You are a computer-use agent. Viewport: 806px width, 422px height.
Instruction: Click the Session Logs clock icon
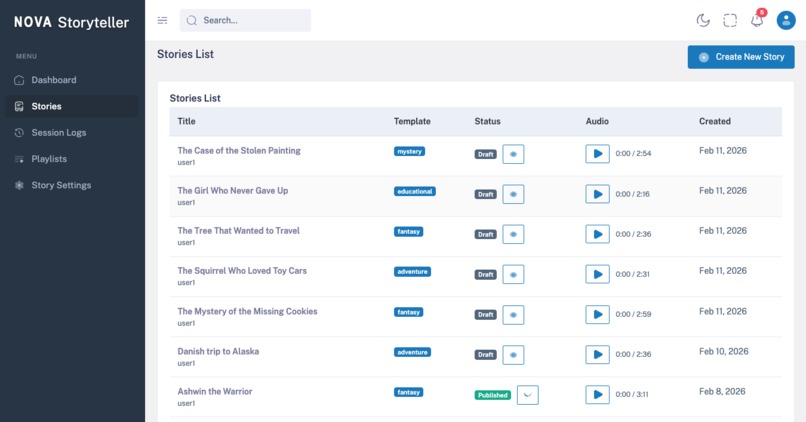[x=19, y=133]
